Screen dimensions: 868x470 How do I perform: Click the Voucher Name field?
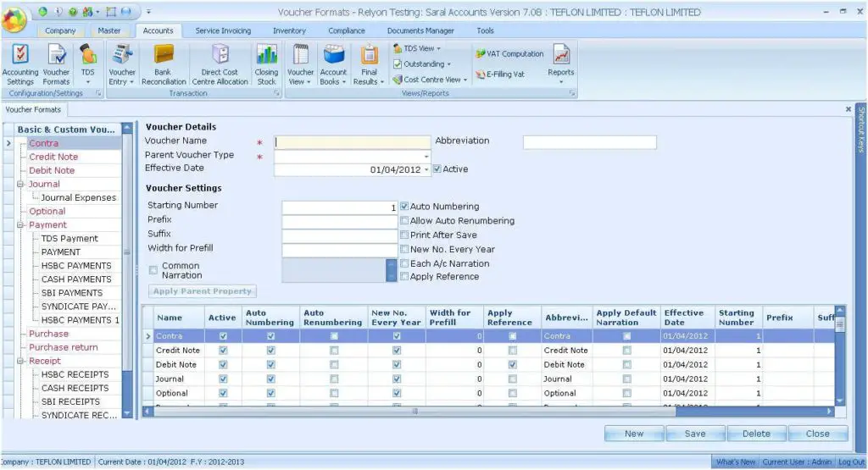tap(352, 142)
